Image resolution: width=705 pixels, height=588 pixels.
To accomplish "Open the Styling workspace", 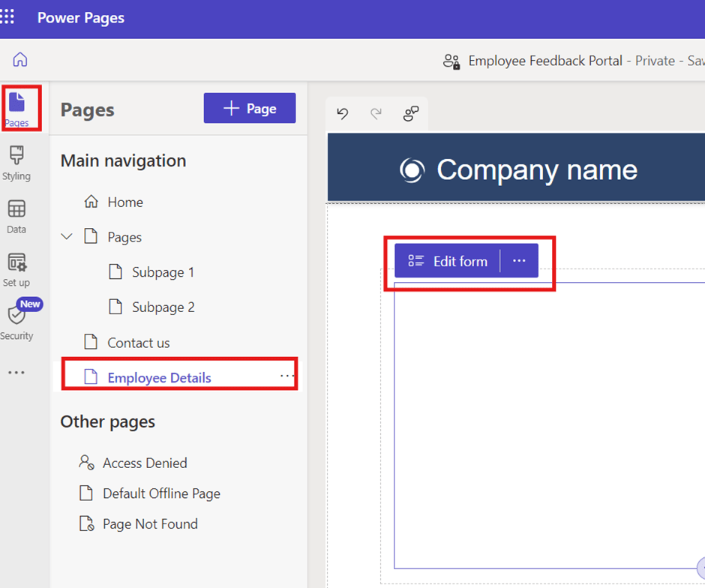I will point(16,163).
